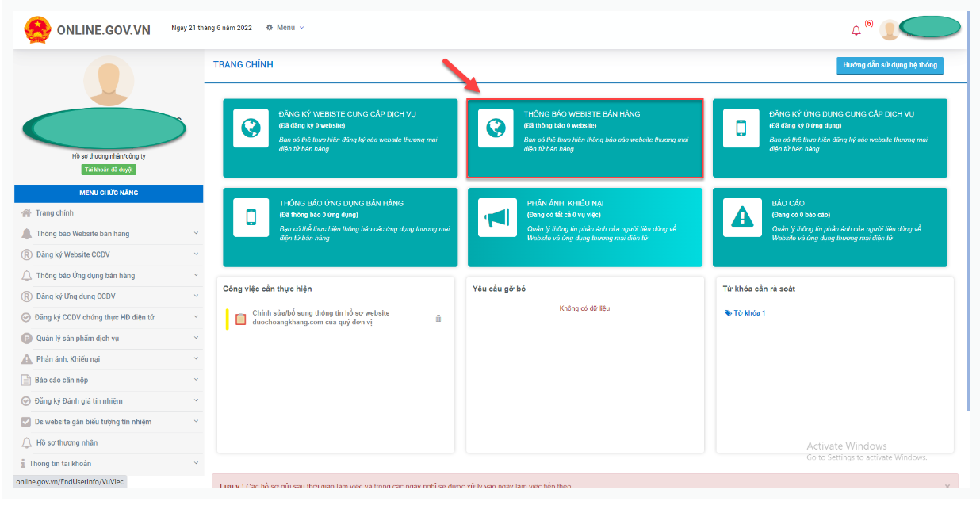Click the phone icon in Thông báo ứng dụng bán hàng card

(x=251, y=218)
